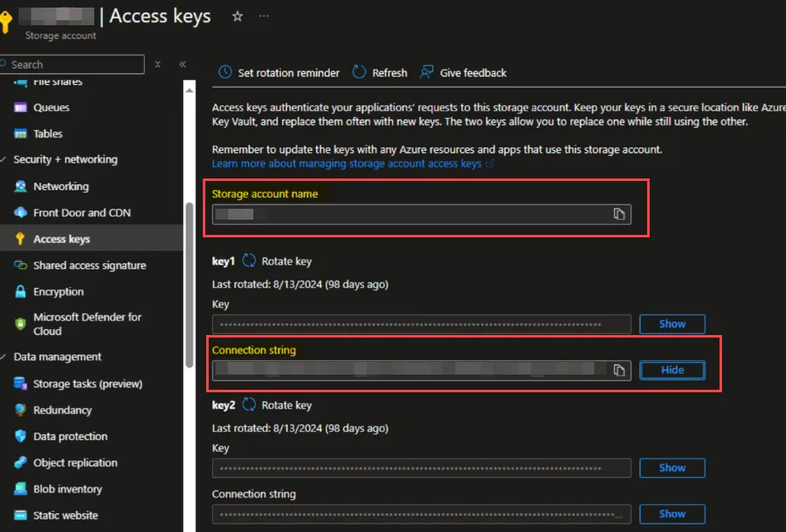
Task: Open Data protection
Action: pyautogui.click(x=70, y=436)
